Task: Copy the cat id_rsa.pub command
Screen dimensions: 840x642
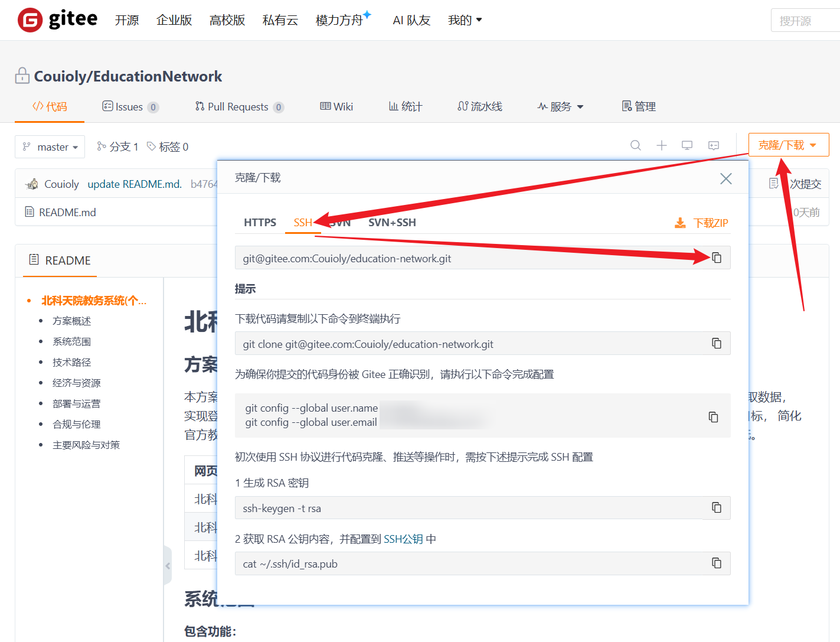Action: point(717,563)
